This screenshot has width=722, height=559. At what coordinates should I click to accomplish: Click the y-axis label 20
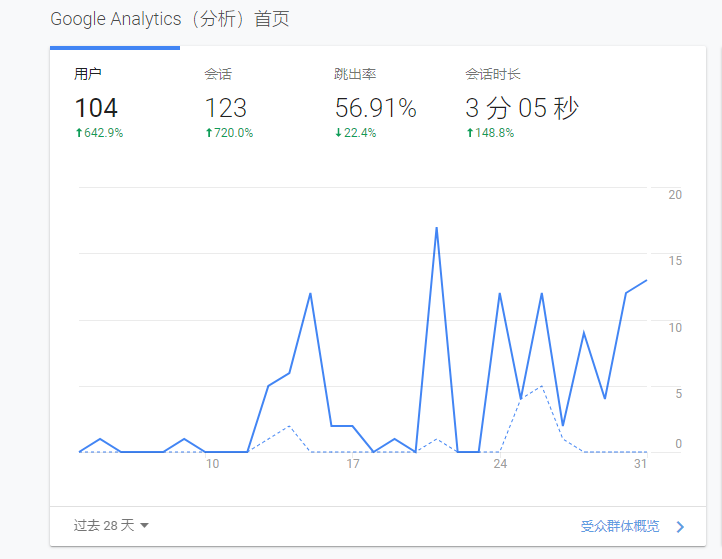pyautogui.click(x=675, y=195)
